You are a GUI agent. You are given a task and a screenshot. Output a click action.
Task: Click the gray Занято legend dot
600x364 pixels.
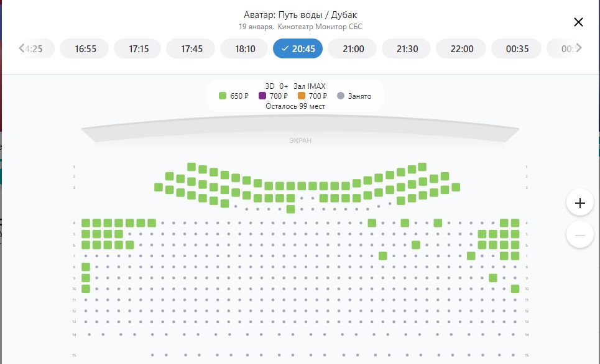(x=340, y=96)
